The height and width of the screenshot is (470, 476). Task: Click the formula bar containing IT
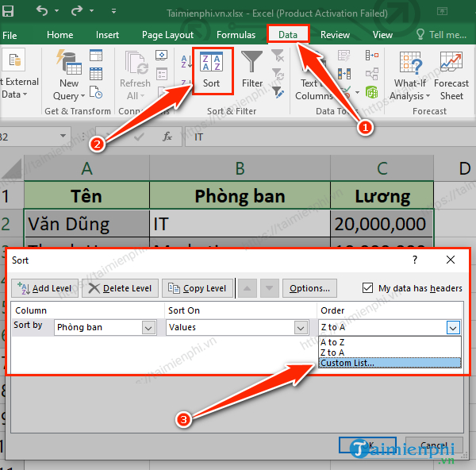(330, 137)
